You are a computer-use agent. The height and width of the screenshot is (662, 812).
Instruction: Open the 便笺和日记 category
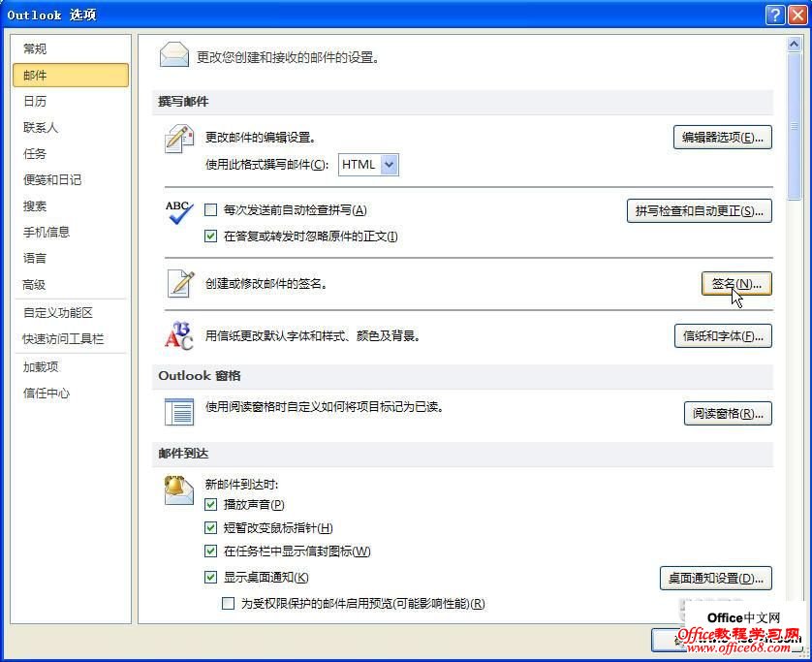(x=71, y=179)
